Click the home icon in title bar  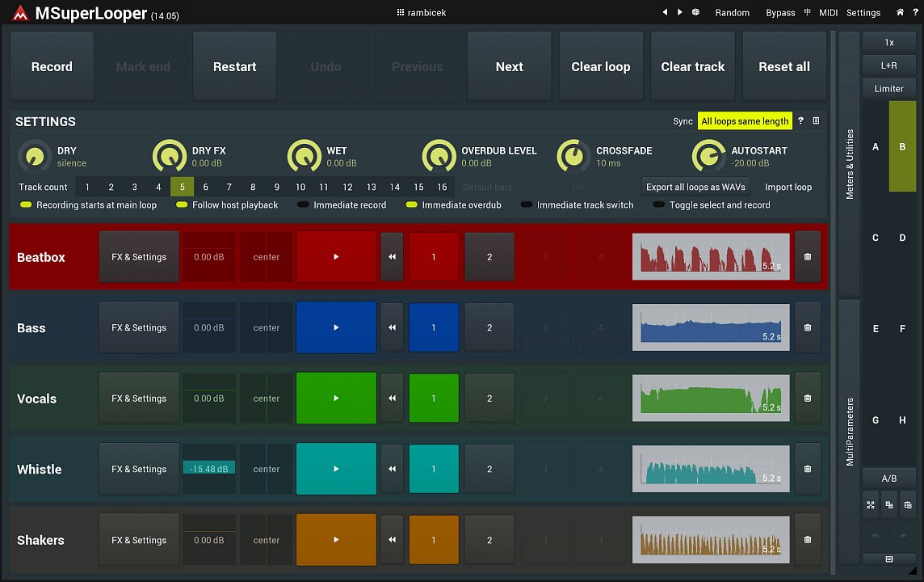coord(901,12)
